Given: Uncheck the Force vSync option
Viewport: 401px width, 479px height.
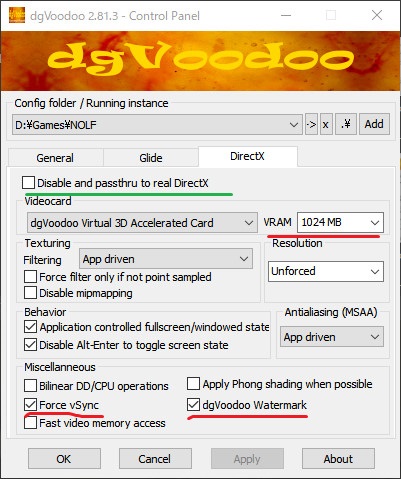Looking at the screenshot, I should [x=30, y=405].
